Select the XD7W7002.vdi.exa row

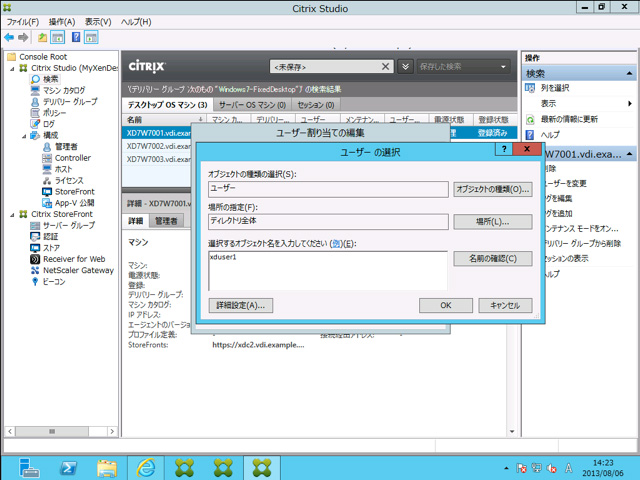[158, 146]
